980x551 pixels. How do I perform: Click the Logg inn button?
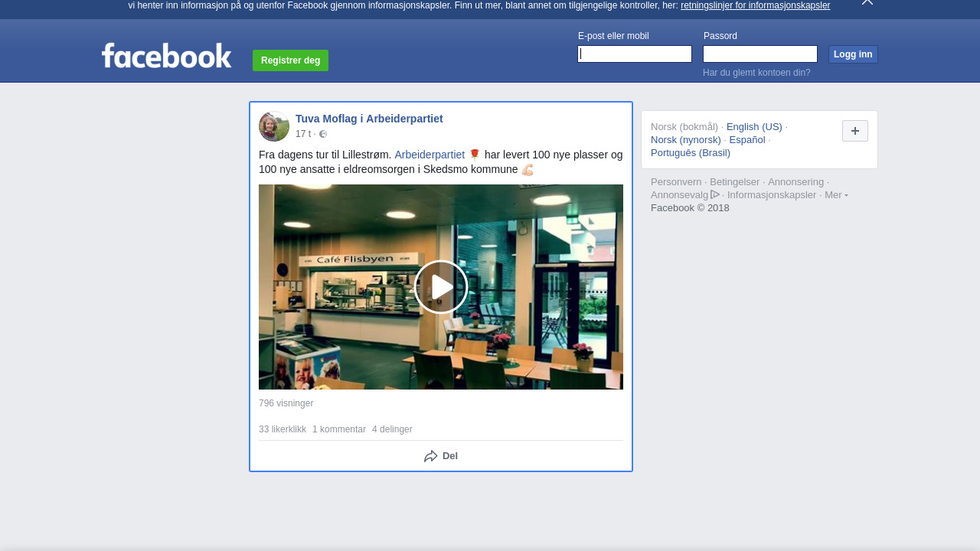click(853, 54)
